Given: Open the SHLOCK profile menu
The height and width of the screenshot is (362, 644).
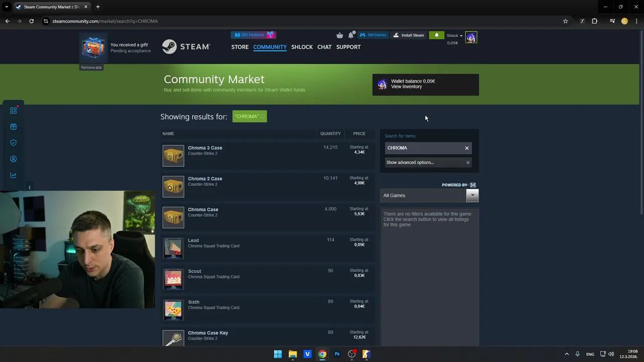Looking at the screenshot, I should (x=302, y=47).
